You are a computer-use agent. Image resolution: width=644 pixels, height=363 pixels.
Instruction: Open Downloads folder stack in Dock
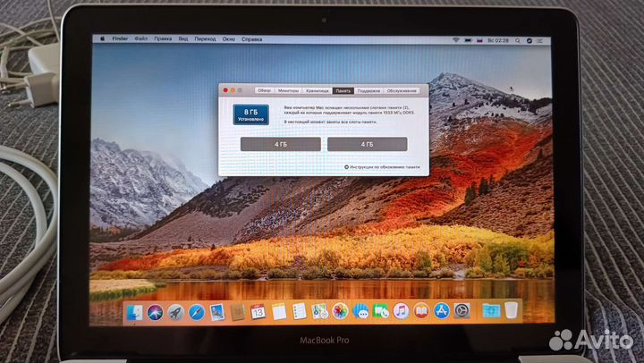[491, 310]
